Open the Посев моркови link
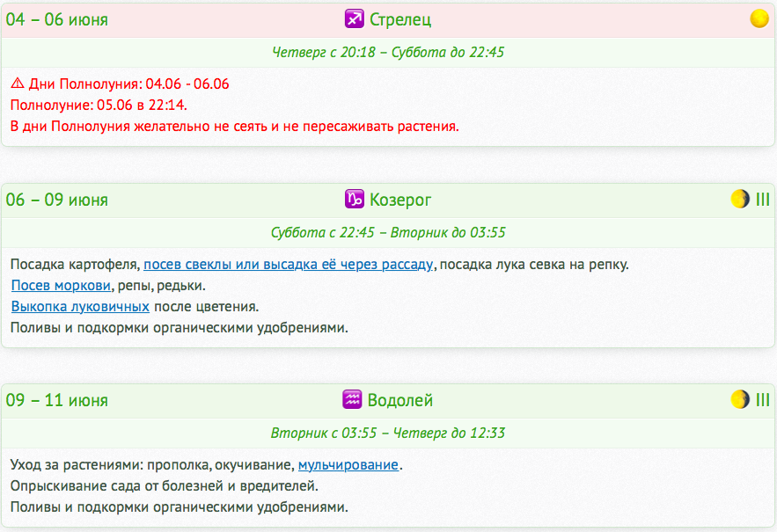Viewport: 777px width, 532px height. pyautogui.click(x=61, y=286)
